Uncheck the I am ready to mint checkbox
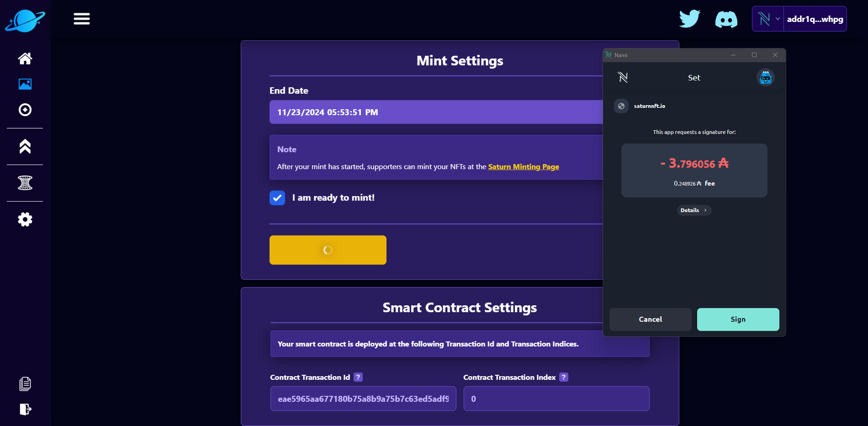The height and width of the screenshot is (426, 868). [x=277, y=198]
